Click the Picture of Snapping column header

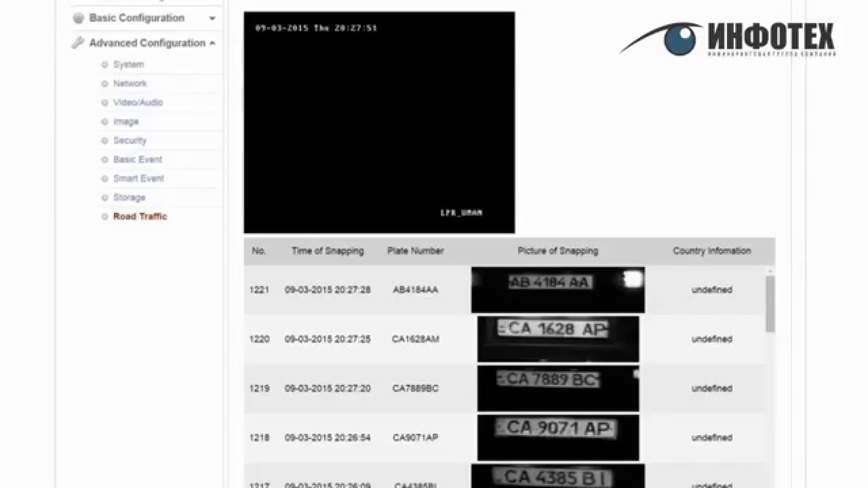[x=558, y=251]
